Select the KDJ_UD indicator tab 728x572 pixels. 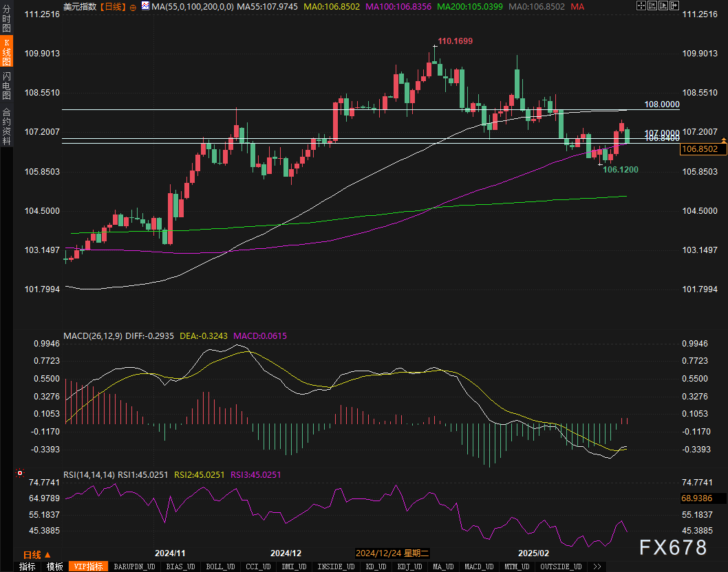pyautogui.click(x=411, y=566)
